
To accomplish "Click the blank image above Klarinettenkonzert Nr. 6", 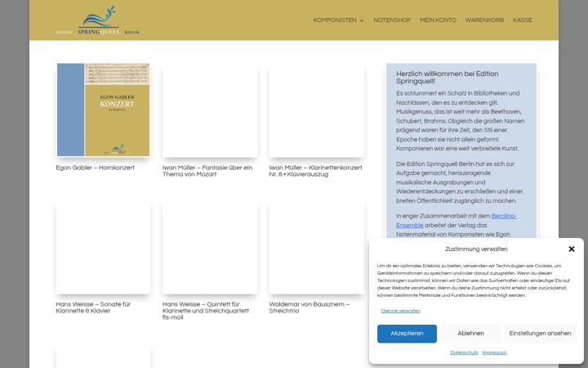I will pyautogui.click(x=317, y=111).
